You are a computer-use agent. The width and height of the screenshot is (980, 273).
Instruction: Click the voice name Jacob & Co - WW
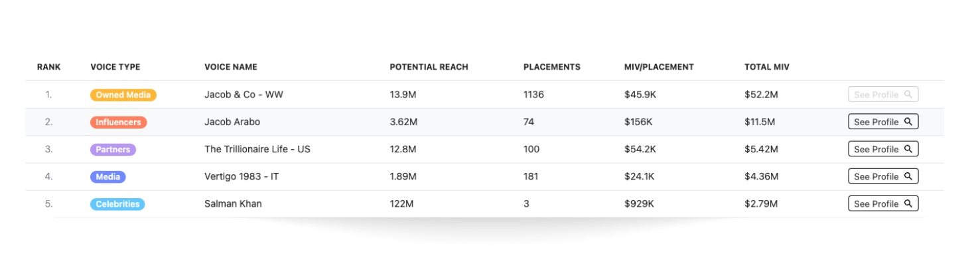pyautogui.click(x=244, y=95)
